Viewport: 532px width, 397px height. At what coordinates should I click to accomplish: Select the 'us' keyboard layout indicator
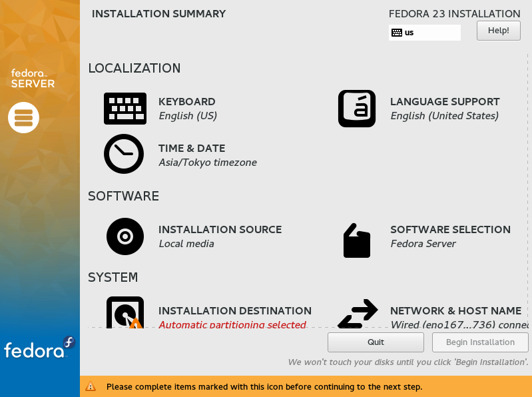click(x=424, y=33)
